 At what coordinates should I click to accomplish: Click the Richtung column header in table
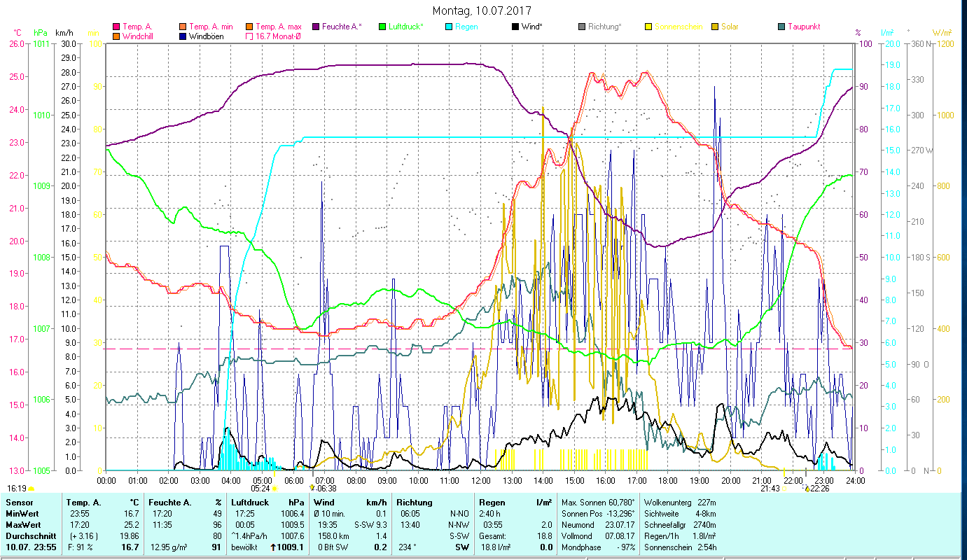[415, 503]
